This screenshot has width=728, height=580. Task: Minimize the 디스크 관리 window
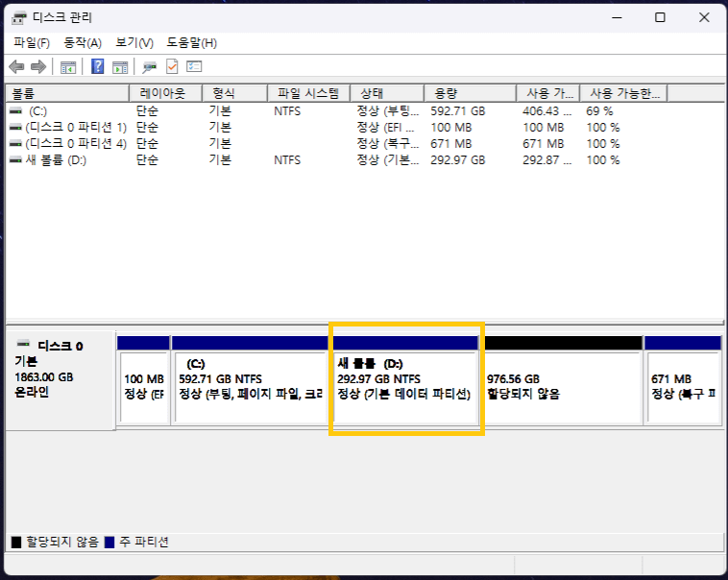617,17
